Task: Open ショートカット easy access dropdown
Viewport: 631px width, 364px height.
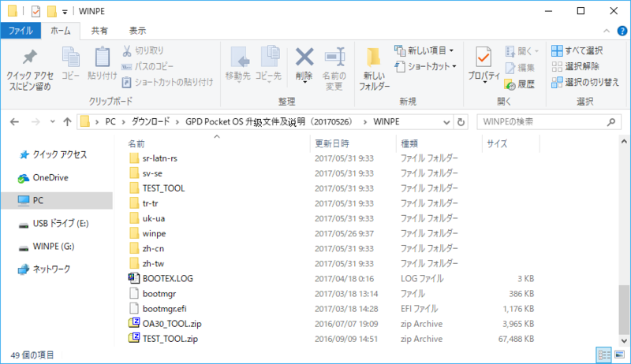Action: [x=426, y=66]
